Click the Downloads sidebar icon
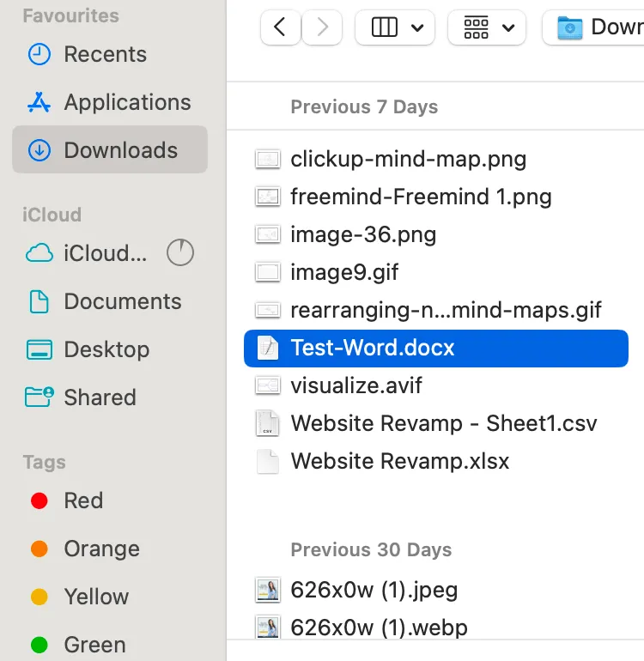The height and width of the screenshot is (661, 644). (39, 150)
